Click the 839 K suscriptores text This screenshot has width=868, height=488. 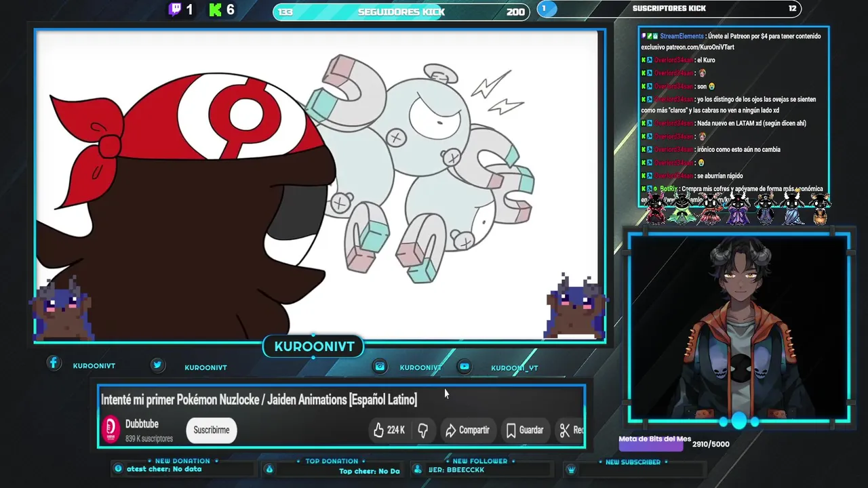[149, 439]
